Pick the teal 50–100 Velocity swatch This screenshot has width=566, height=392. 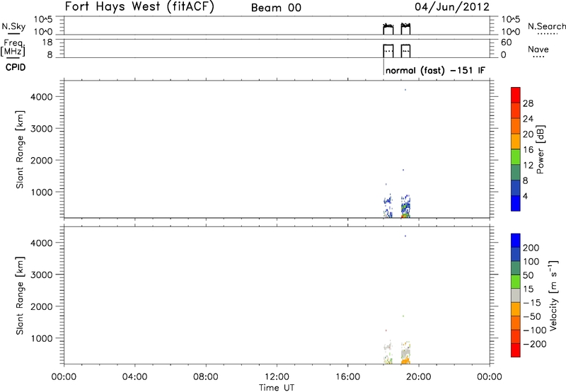516,268
